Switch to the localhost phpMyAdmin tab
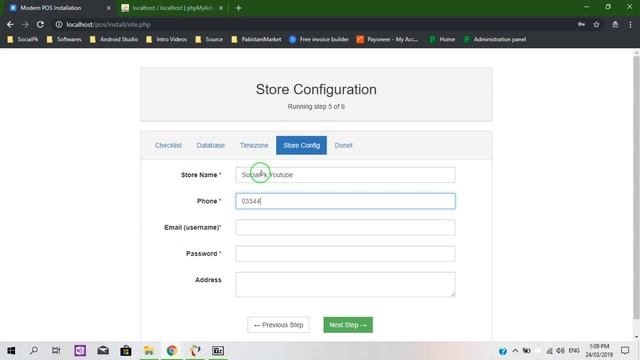 coord(172,8)
